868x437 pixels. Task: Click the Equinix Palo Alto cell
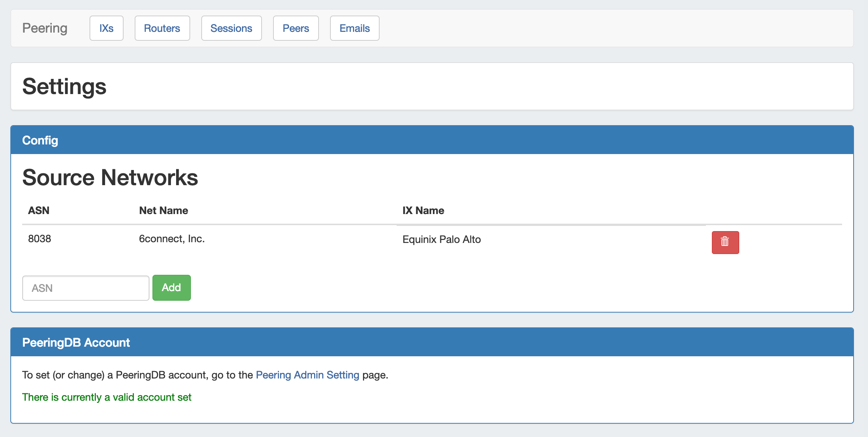coord(441,239)
